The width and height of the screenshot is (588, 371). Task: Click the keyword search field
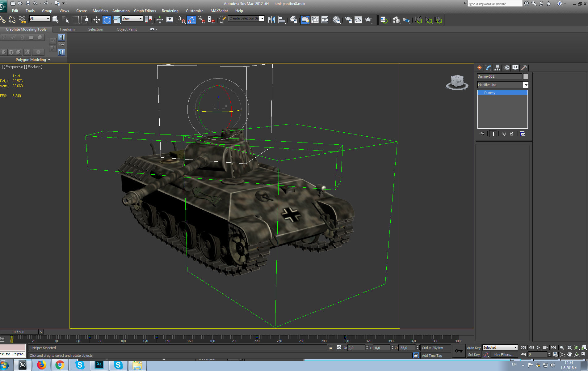coord(495,4)
